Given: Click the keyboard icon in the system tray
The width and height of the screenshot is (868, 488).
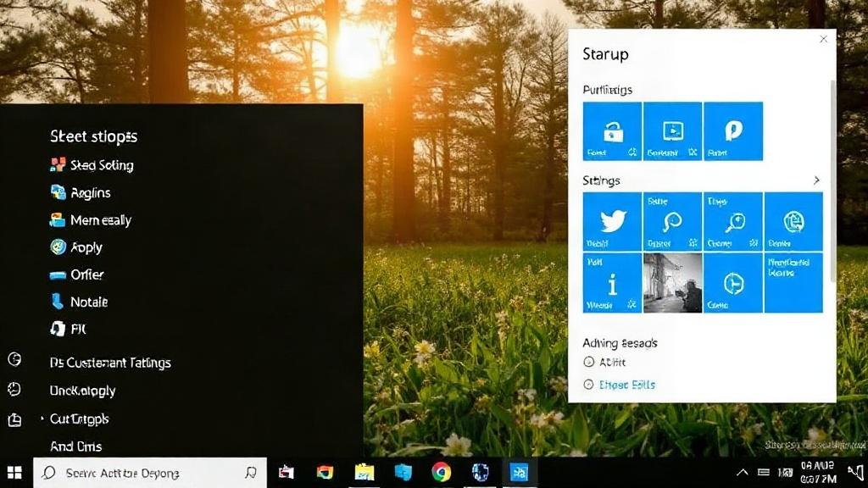Looking at the screenshot, I should point(764,473).
